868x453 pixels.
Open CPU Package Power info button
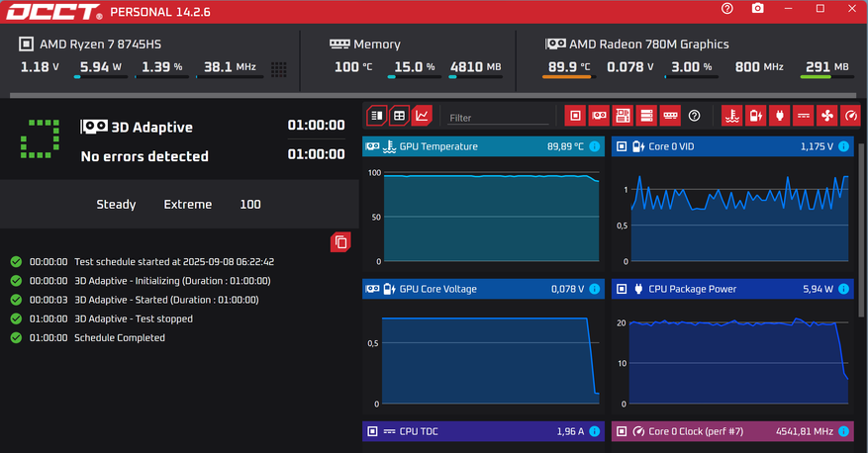click(843, 289)
